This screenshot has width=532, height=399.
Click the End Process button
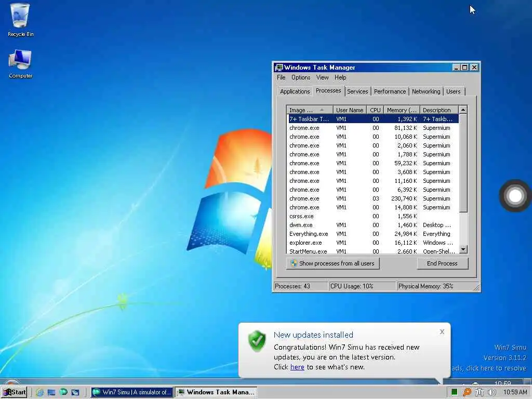click(442, 263)
